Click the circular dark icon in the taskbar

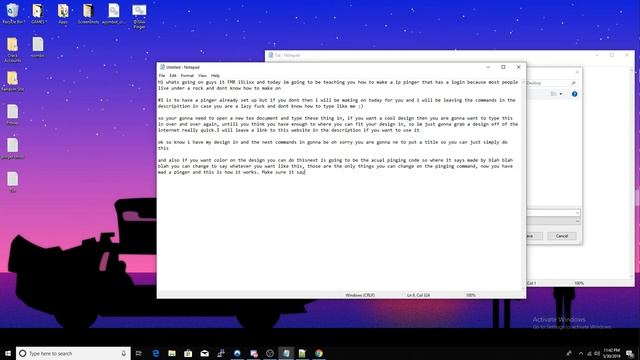[x=270, y=353]
